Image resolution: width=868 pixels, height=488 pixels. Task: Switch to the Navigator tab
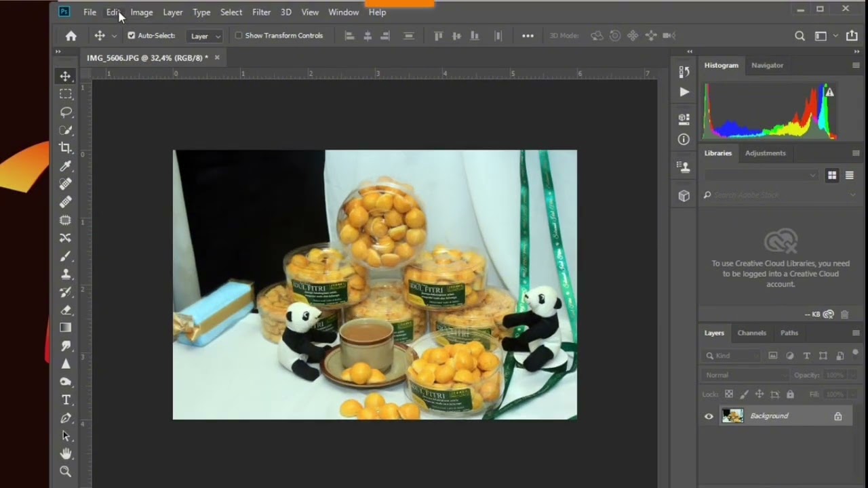point(767,65)
